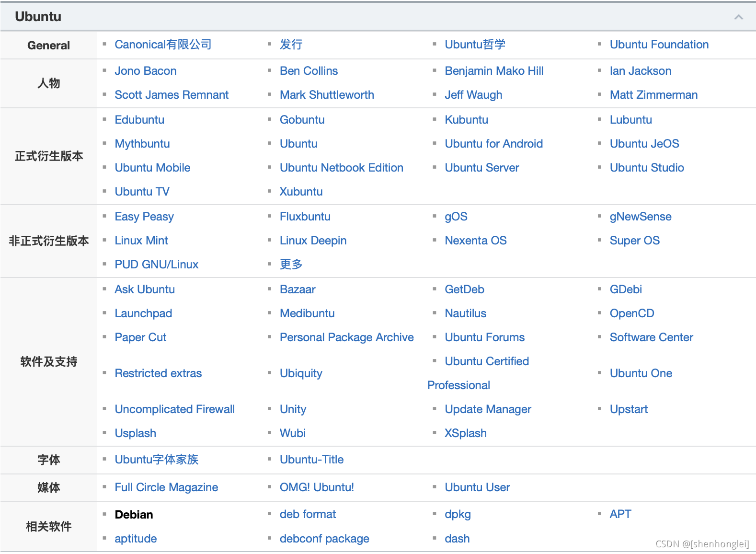Open the Mythbuntu link
Screen dimensions: 756x554
click(x=142, y=144)
